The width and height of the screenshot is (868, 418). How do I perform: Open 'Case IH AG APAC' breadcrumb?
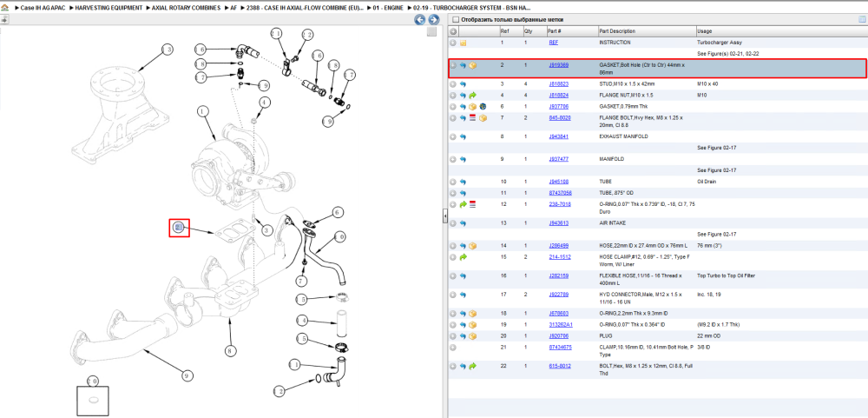tap(41, 9)
